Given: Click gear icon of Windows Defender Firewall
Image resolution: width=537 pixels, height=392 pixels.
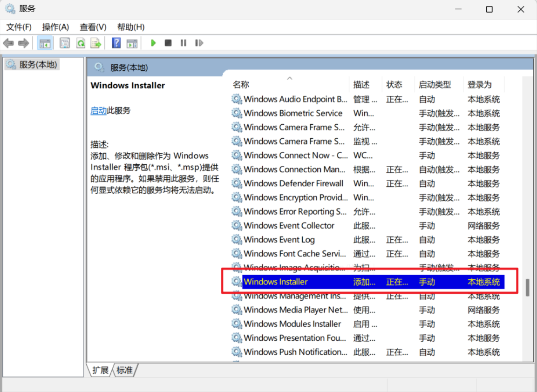Looking at the screenshot, I should tap(237, 183).
